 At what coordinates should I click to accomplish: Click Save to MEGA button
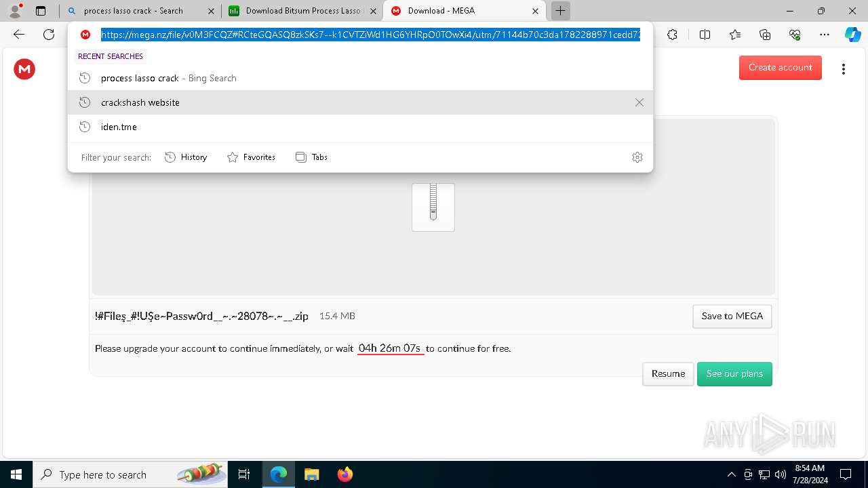(x=732, y=317)
